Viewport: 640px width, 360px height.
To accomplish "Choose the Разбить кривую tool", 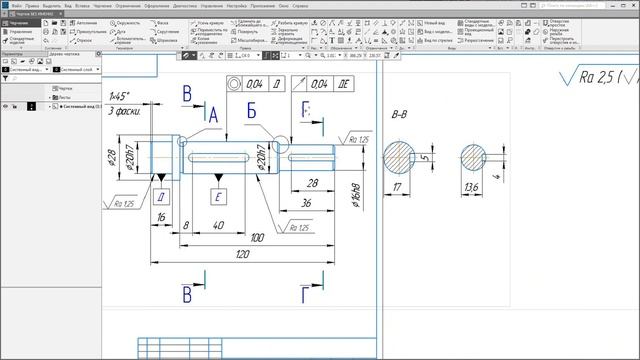I will (x=289, y=23).
